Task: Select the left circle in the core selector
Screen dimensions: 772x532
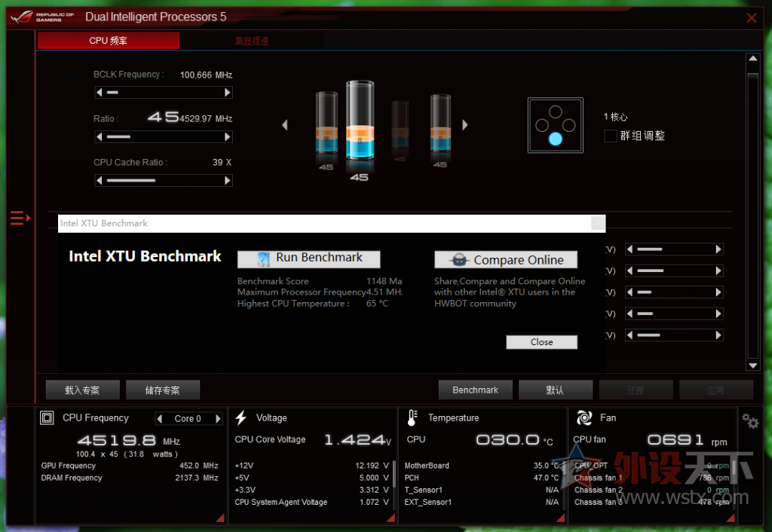Action: click(x=542, y=125)
